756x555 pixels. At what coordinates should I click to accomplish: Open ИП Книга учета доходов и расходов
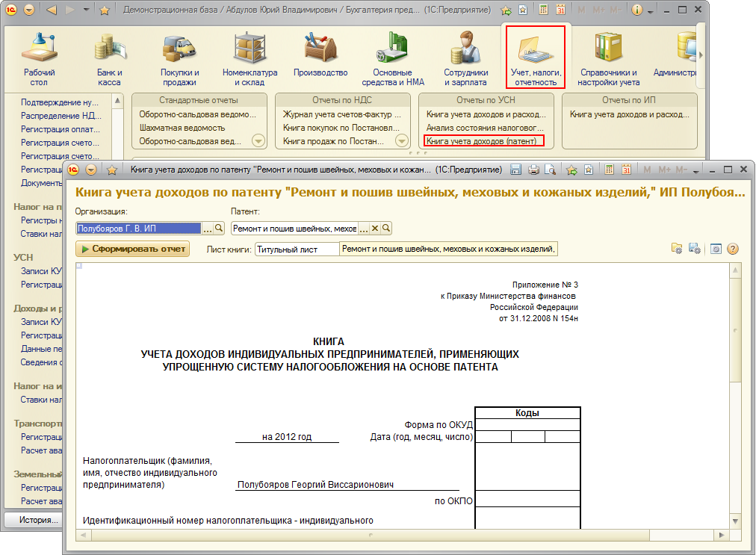pyautogui.click(x=630, y=114)
